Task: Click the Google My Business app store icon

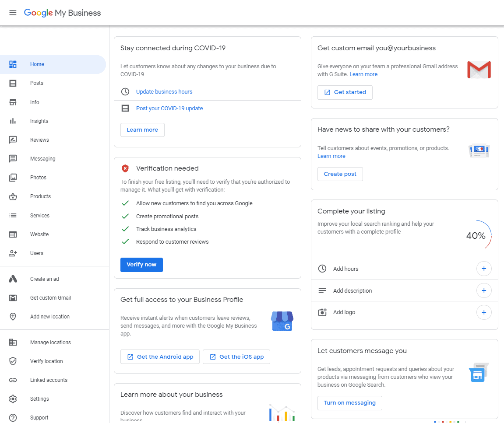Action: coord(282,321)
